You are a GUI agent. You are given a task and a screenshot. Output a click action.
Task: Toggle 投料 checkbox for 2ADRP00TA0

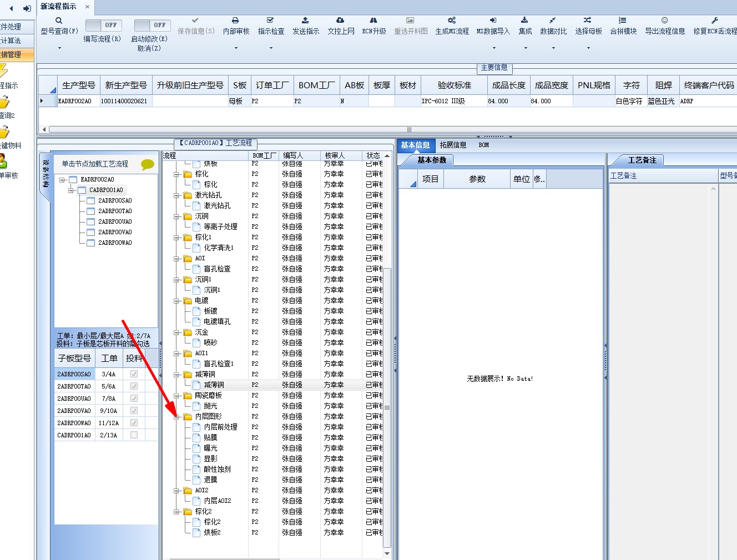134,386
